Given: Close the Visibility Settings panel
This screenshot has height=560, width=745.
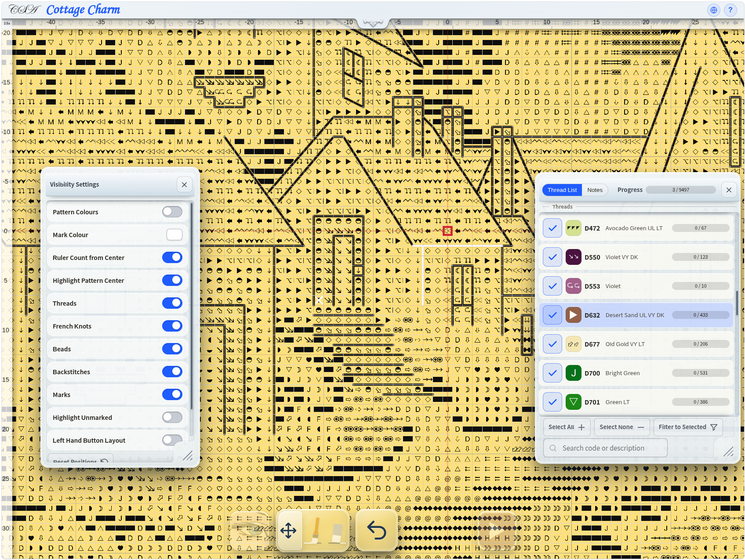Looking at the screenshot, I should (185, 185).
